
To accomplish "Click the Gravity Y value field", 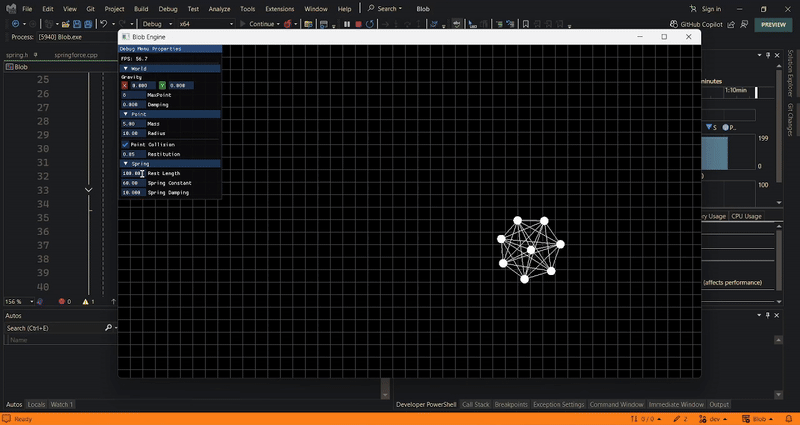I will click(x=181, y=86).
